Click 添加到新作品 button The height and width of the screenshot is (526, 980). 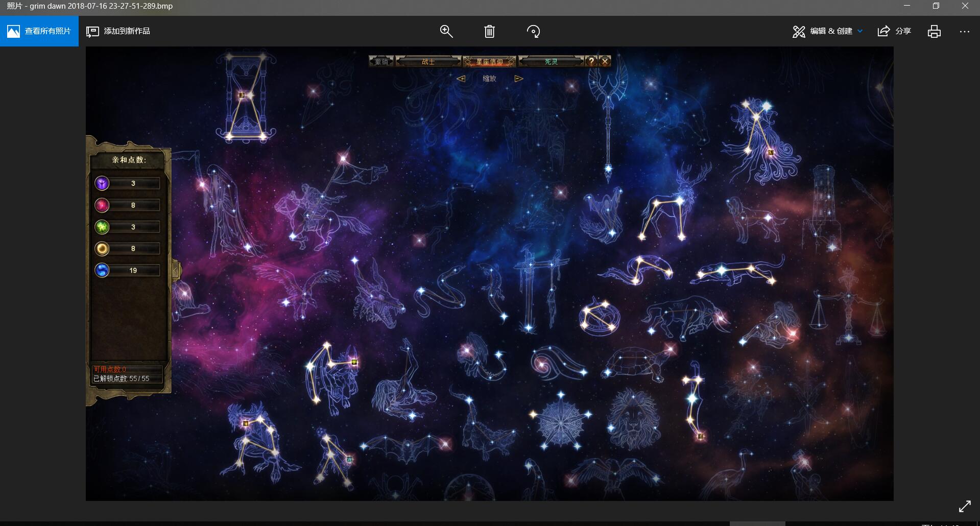(118, 31)
